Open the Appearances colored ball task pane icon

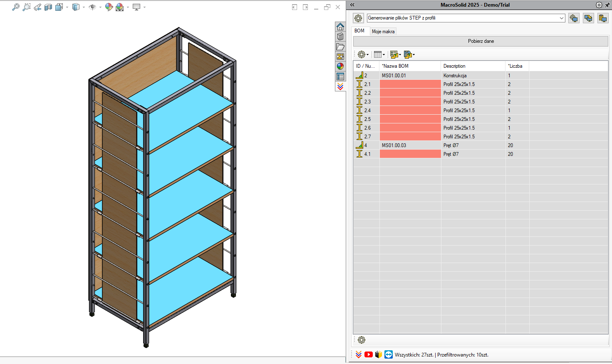(x=340, y=66)
